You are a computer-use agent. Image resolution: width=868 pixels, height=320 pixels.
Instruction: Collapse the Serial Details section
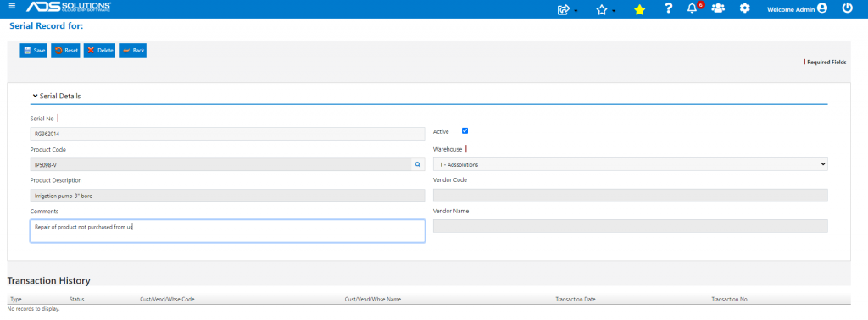57,96
